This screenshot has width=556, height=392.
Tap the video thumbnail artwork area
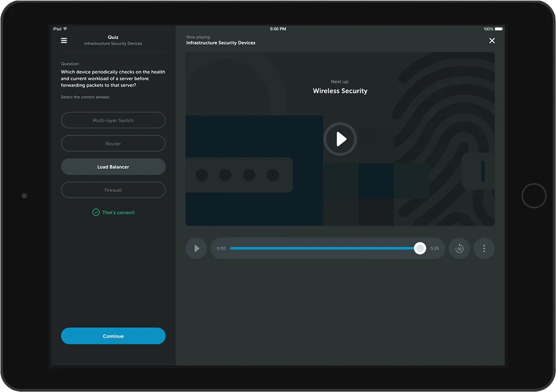coord(340,139)
